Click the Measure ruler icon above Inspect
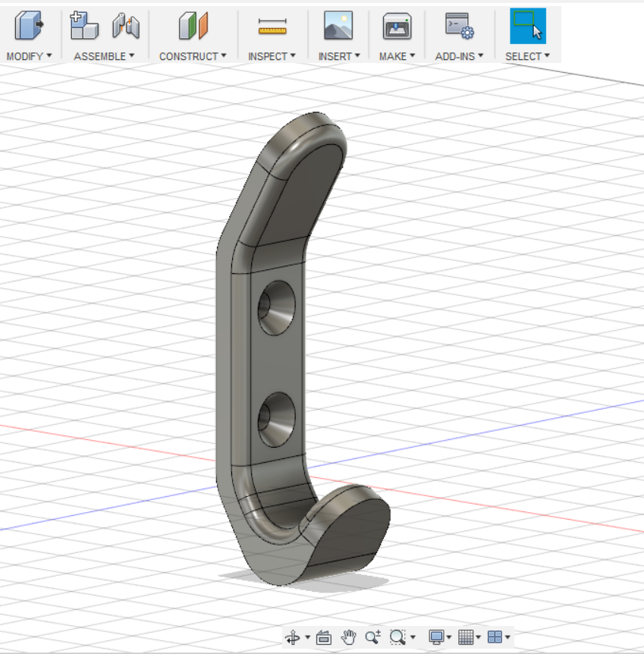 (272, 27)
